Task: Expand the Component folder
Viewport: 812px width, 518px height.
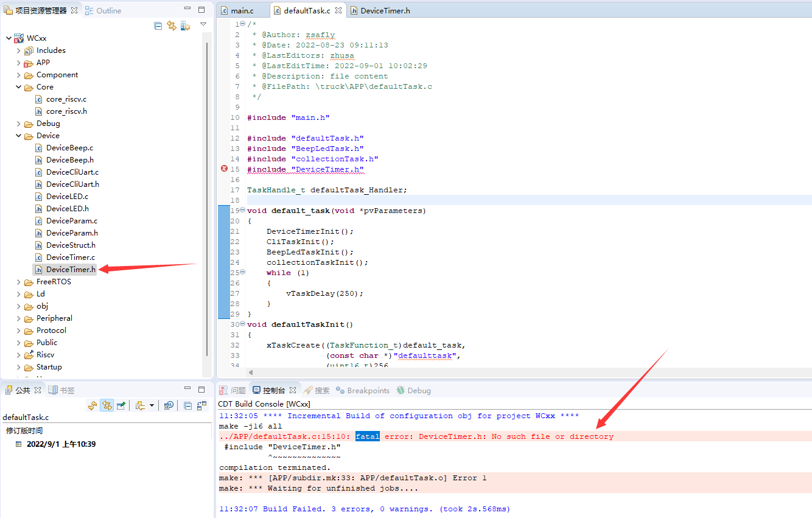Action: pos(18,75)
